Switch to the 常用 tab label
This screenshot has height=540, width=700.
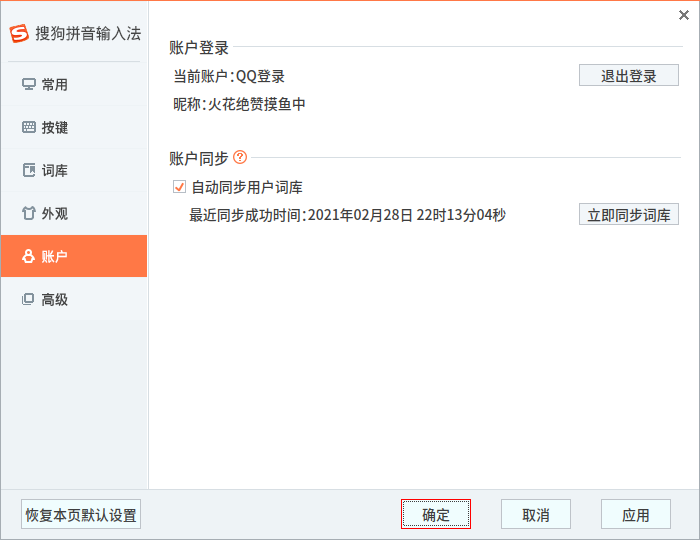coord(55,85)
